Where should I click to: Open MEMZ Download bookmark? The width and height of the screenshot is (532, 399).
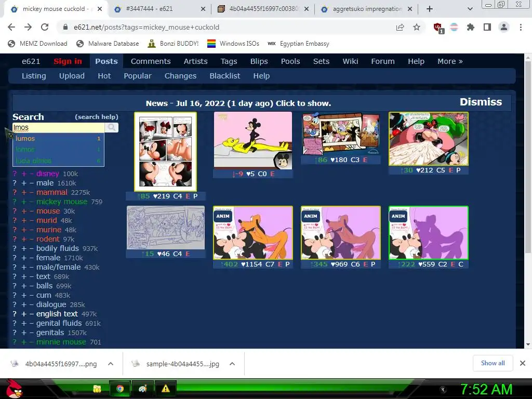pos(37,44)
